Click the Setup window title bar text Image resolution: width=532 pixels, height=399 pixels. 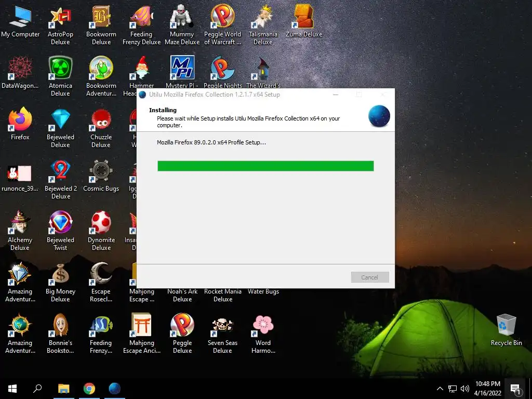pos(215,95)
